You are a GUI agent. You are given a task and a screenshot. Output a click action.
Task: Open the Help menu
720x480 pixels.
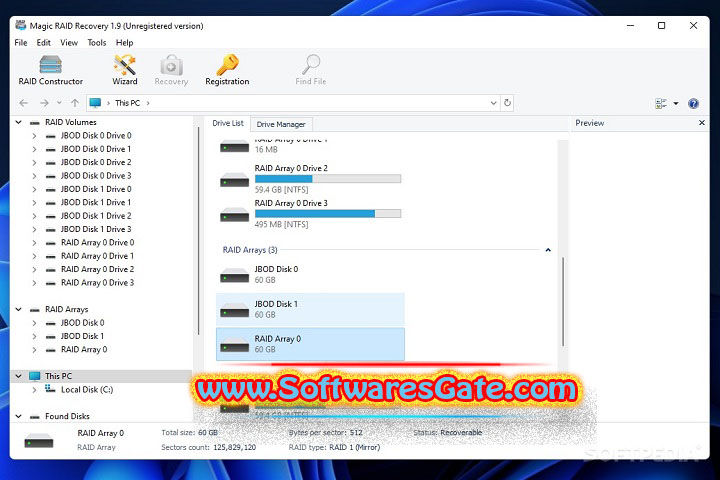pos(124,43)
